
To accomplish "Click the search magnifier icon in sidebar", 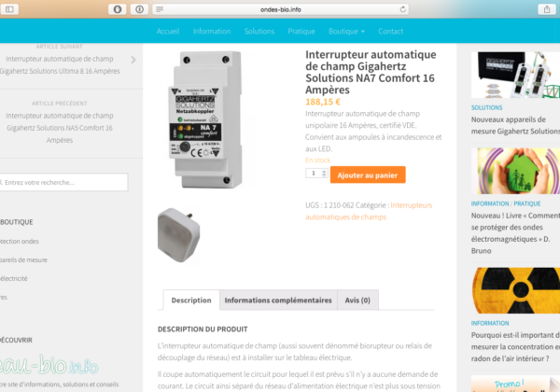I will tap(1, 182).
